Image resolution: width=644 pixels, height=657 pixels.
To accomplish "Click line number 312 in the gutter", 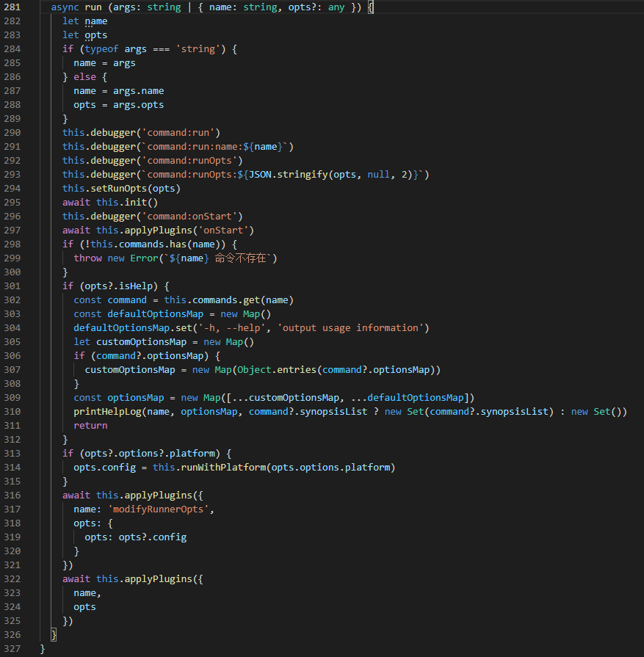I will 12,440.
